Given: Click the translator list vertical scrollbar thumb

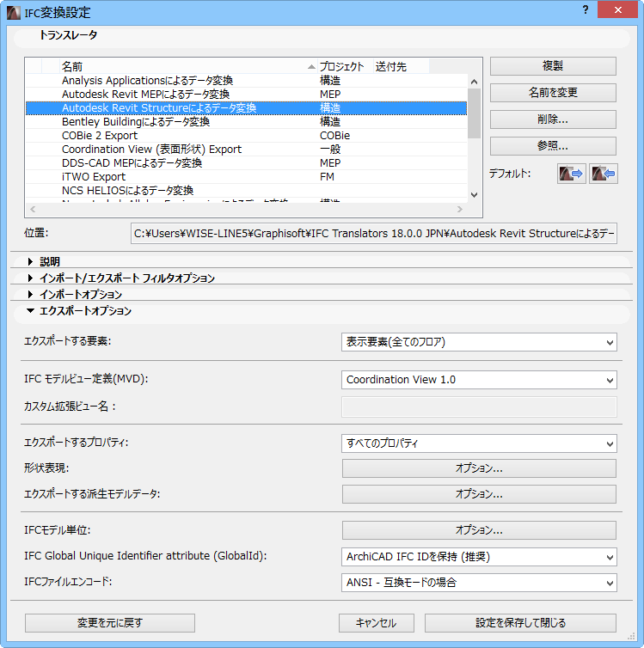Looking at the screenshot, I should 474,113.
